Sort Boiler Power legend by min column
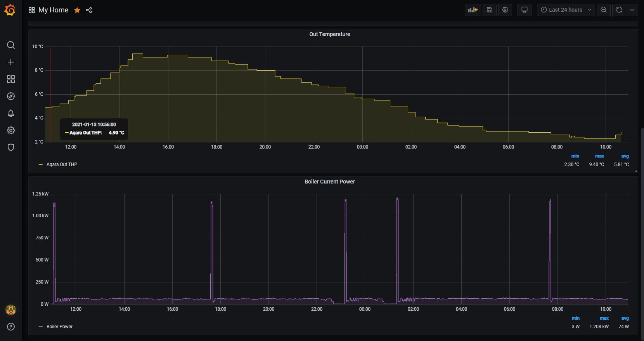Image resolution: width=644 pixels, height=341 pixels. [x=576, y=318]
